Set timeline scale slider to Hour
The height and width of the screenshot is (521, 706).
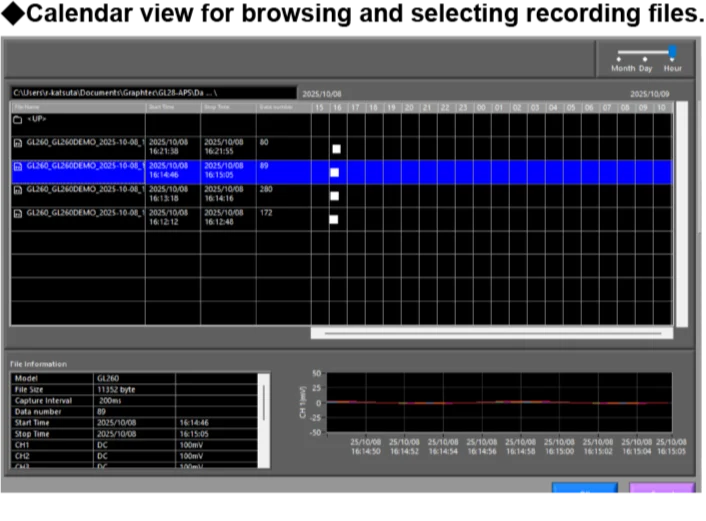tap(673, 53)
